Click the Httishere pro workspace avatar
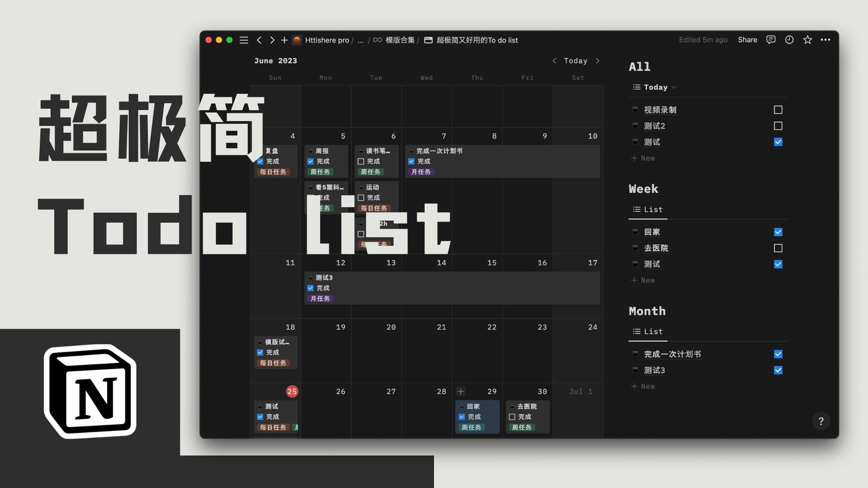The image size is (868, 488). [x=297, y=40]
